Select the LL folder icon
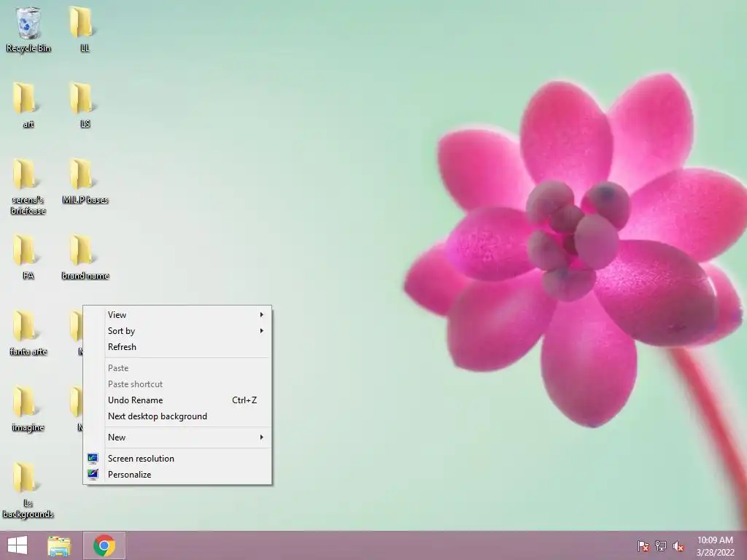The image size is (747, 560). pyautogui.click(x=85, y=29)
